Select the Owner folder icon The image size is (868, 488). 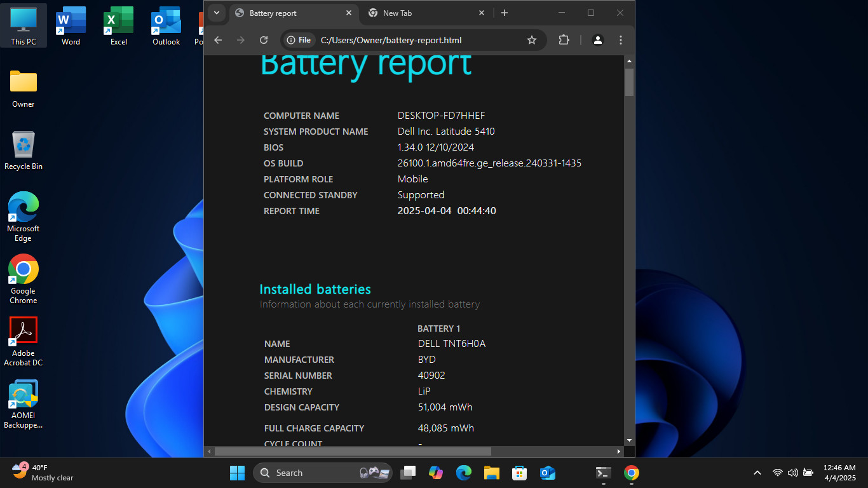click(24, 88)
